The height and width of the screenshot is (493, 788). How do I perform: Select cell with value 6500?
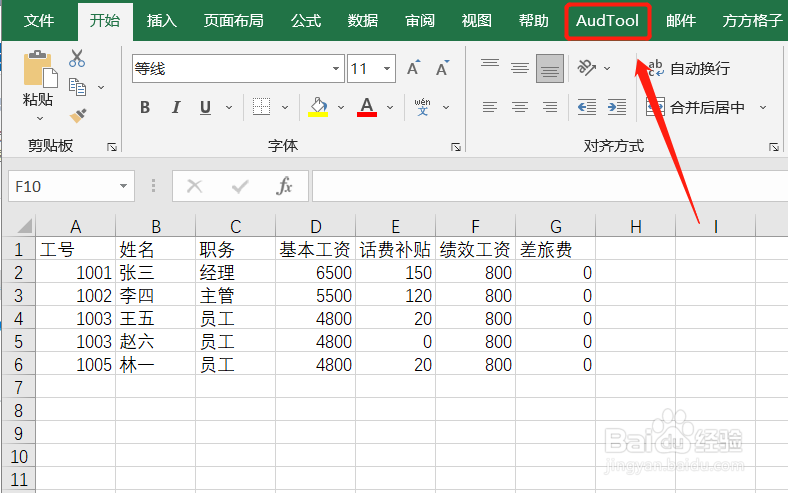316,273
